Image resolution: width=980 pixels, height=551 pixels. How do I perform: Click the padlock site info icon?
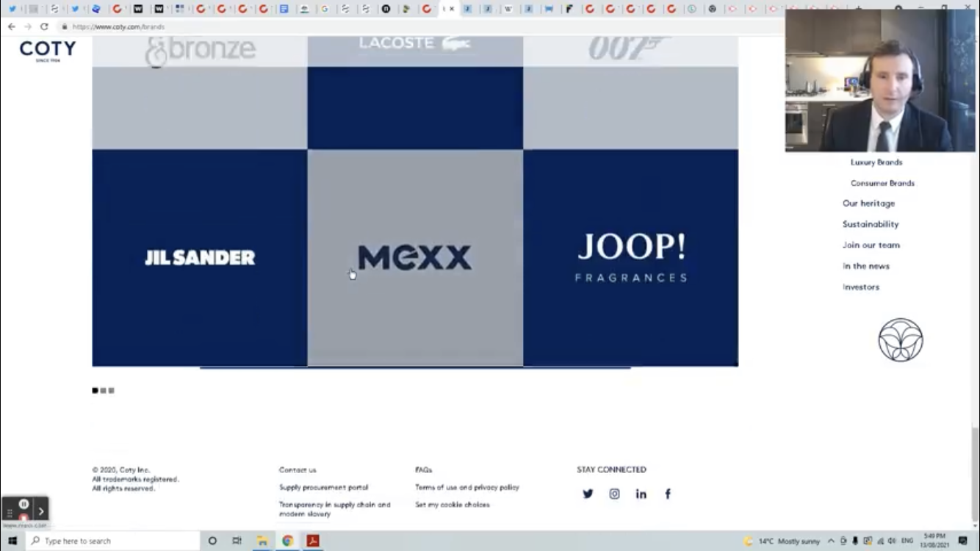point(65,26)
